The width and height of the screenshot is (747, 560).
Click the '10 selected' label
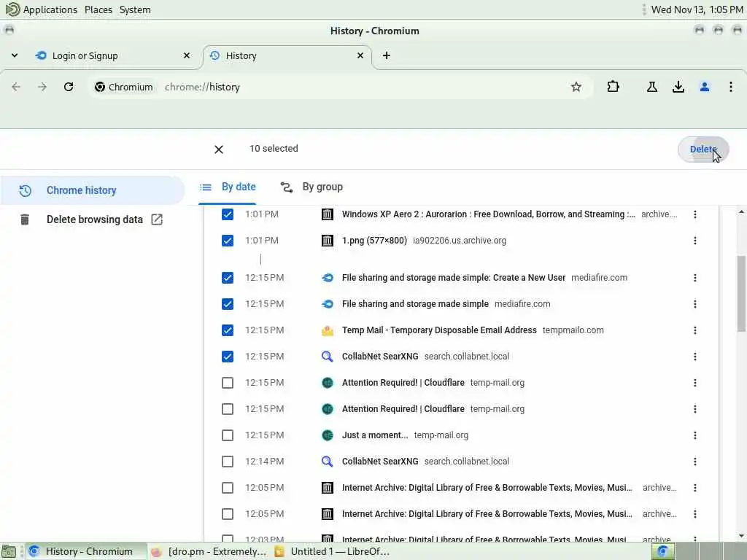[274, 149]
